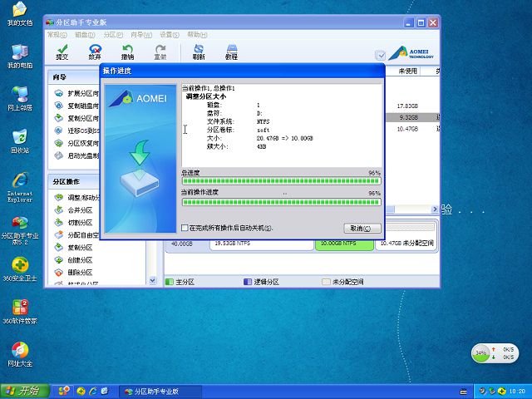Select 分区恢复向导 wizard entry

(76, 143)
